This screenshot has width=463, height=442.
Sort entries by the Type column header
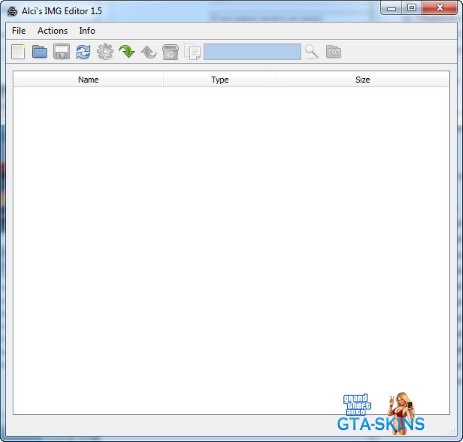point(220,80)
